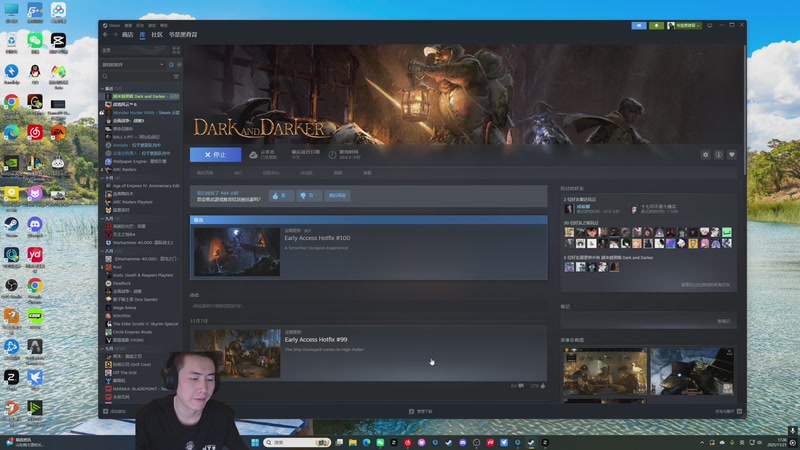Viewport: 800px width, 450px height.
Task: Click the blue 停止 (Stop) button
Action: click(215, 155)
